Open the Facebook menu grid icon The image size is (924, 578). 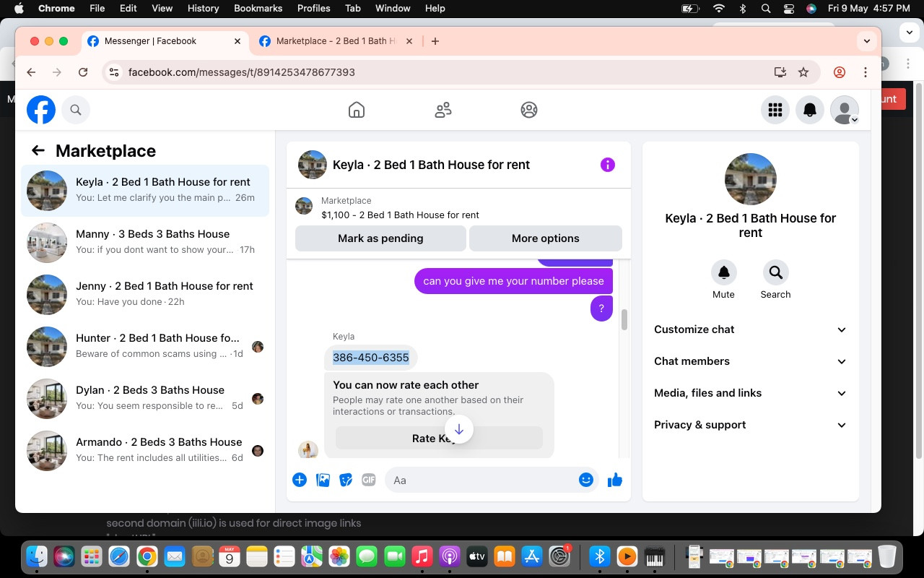tap(775, 110)
